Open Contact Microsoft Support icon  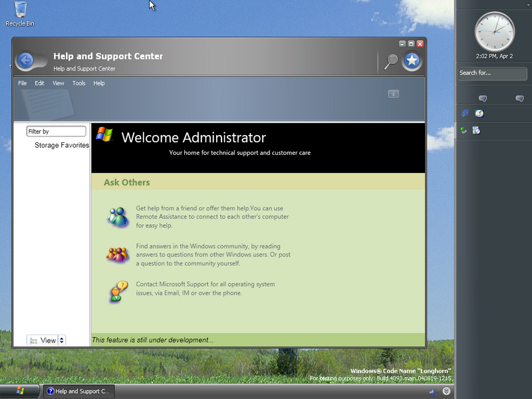pyautogui.click(x=118, y=291)
